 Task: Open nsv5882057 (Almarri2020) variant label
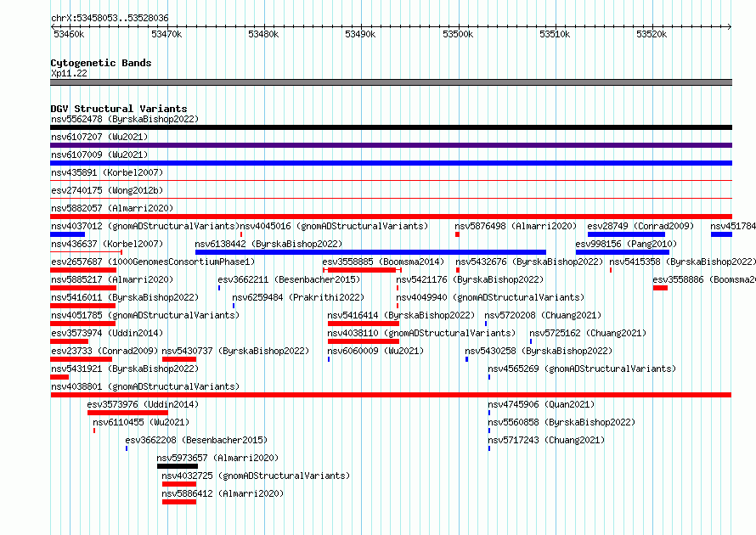coord(112,208)
